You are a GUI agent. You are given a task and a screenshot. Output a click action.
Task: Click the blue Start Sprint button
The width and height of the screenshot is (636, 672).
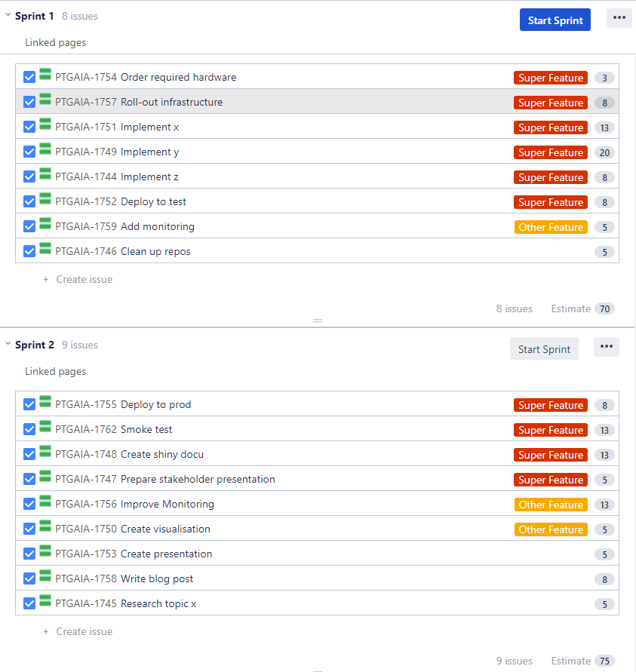pos(555,20)
